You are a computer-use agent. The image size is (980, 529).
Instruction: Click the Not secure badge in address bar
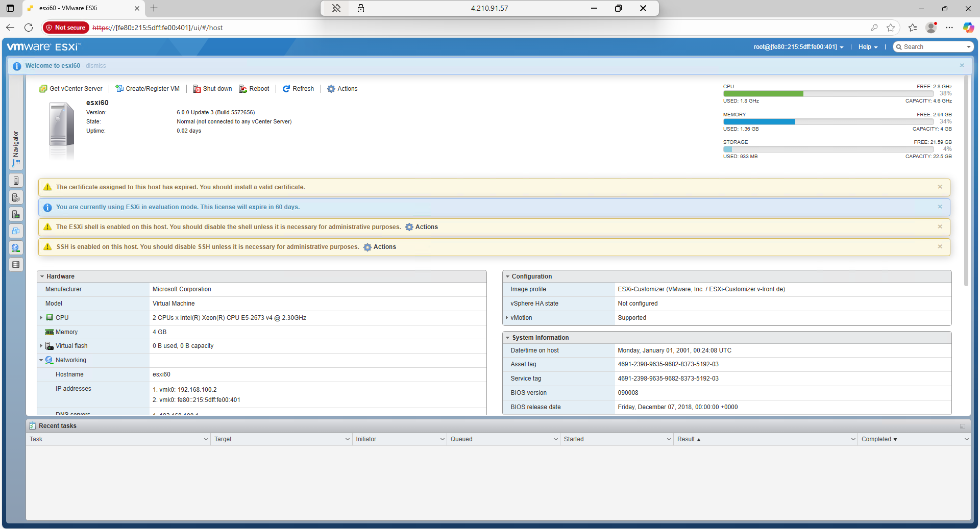(x=66, y=28)
